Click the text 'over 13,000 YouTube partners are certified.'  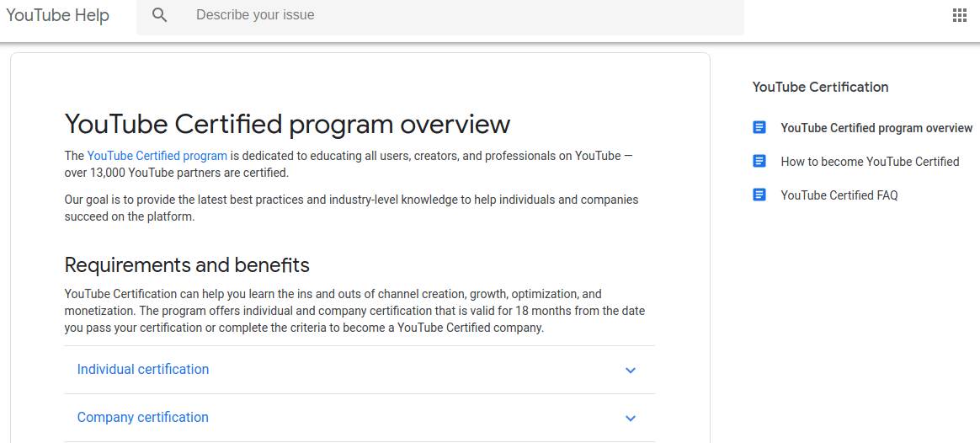tap(177, 172)
